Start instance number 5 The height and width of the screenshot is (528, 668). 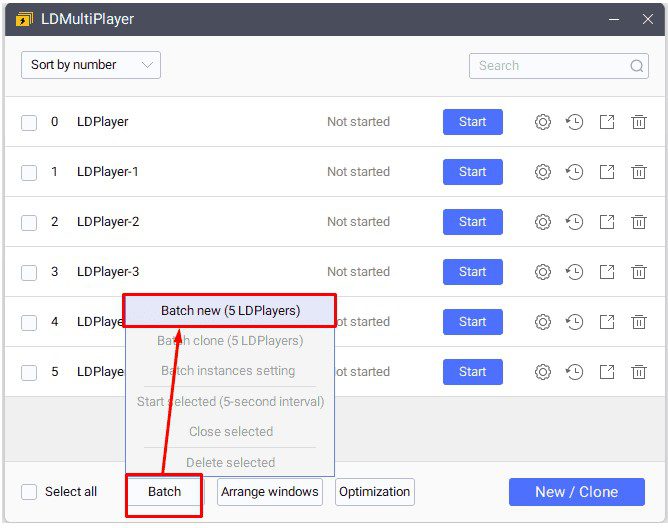pos(472,372)
